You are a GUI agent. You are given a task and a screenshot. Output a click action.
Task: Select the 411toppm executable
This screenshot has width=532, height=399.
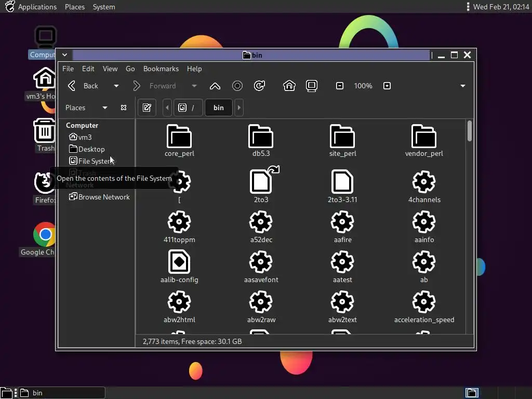click(x=179, y=227)
